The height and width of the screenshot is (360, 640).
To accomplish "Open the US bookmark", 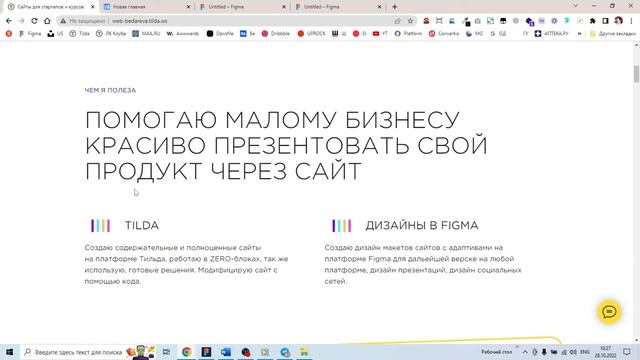I will (55, 34).
